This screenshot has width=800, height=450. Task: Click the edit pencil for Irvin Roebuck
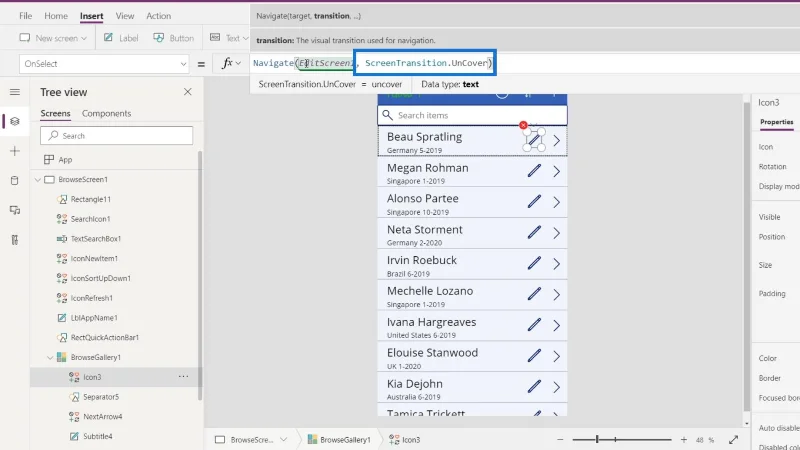tap(534, 263)
